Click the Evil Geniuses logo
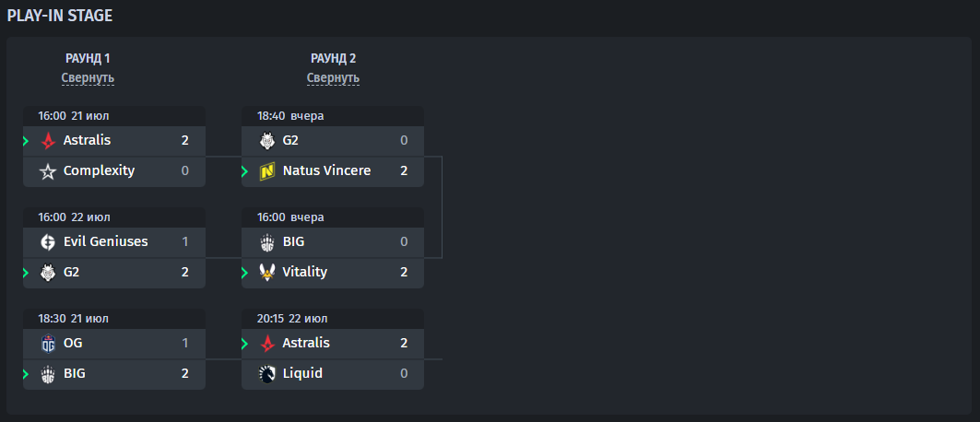Image resolution: width=980 pixels, height=422 pixels. click(48, 241)
